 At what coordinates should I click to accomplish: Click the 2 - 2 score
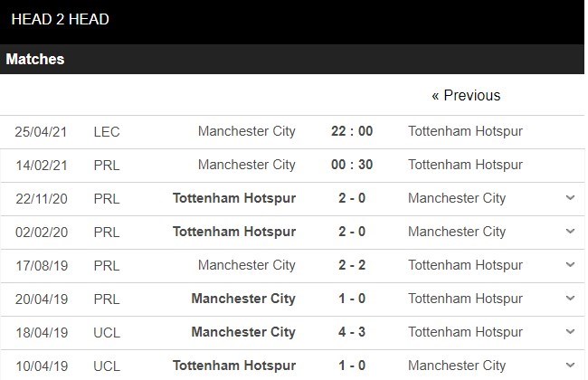(x=352, y=265)
